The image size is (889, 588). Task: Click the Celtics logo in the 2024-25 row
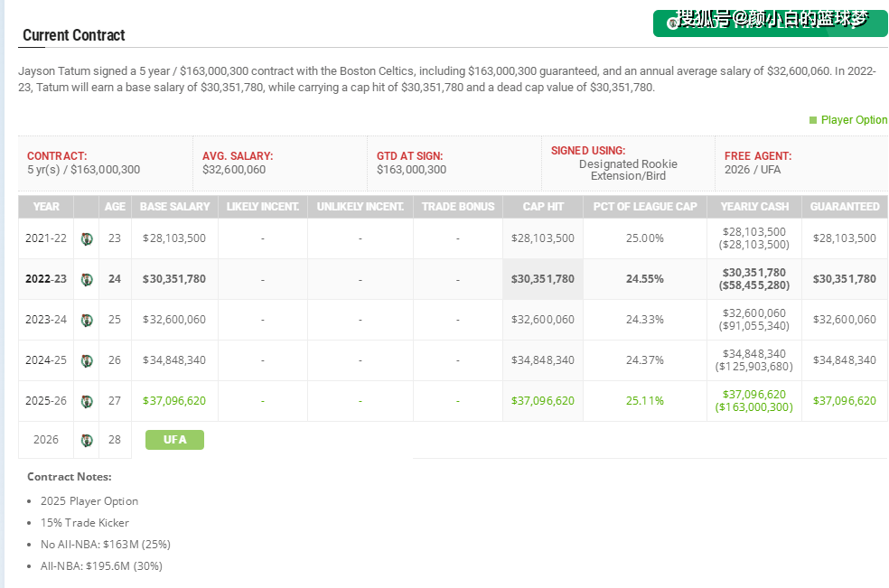tap(87, 360)
